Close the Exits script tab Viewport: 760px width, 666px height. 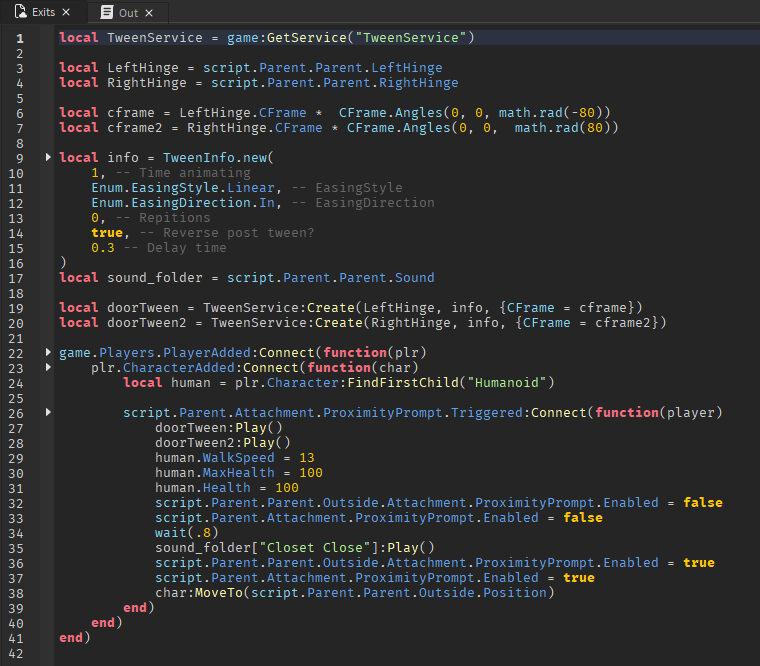pos(66,12)
